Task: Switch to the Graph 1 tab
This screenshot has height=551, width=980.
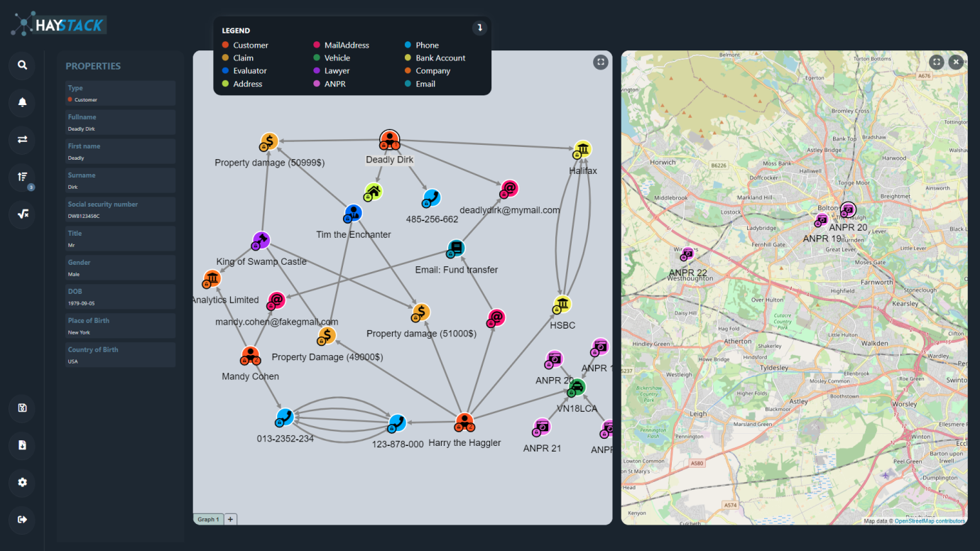Action: 208,519
